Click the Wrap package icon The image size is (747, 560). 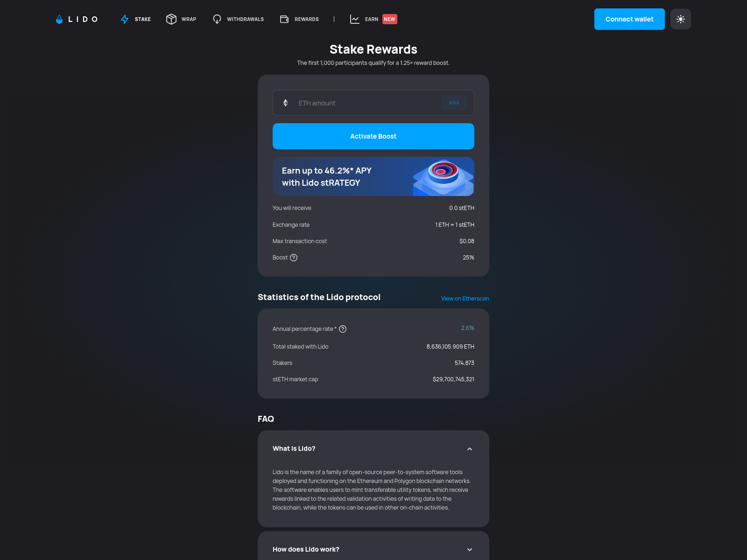point(171,19)
